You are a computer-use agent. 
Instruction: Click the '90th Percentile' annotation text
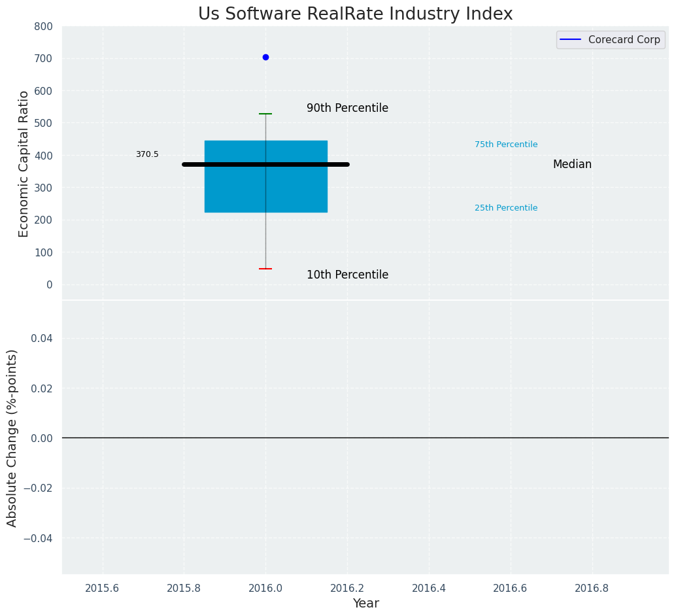pyautogui.click(x=347, y=109)
